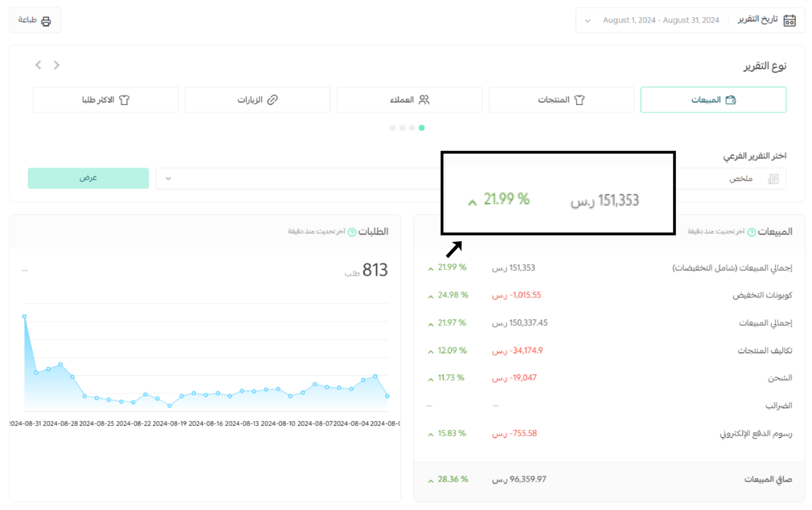Click the left chevron to scroll report types

pyautogui.click(x=38, y=65)
